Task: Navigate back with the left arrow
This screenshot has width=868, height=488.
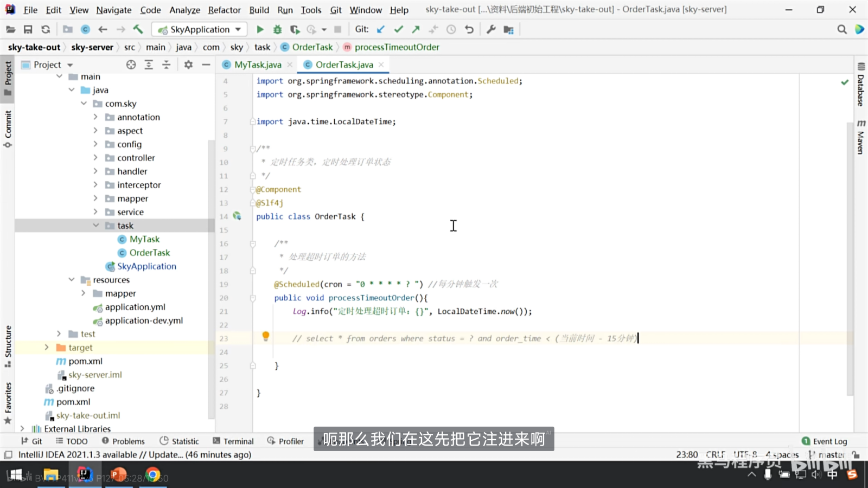Action: (103, 29)
